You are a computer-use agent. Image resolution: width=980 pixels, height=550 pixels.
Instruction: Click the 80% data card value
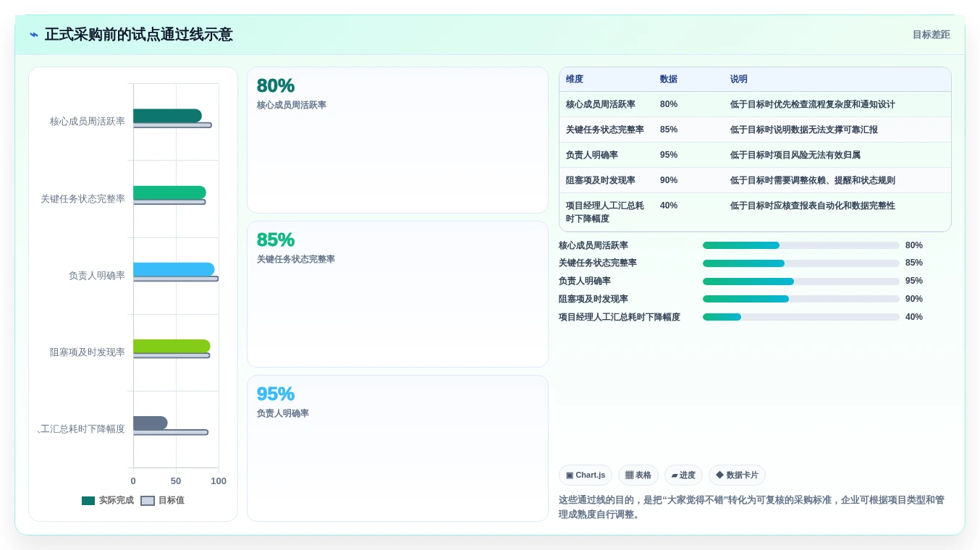point(276,86)
